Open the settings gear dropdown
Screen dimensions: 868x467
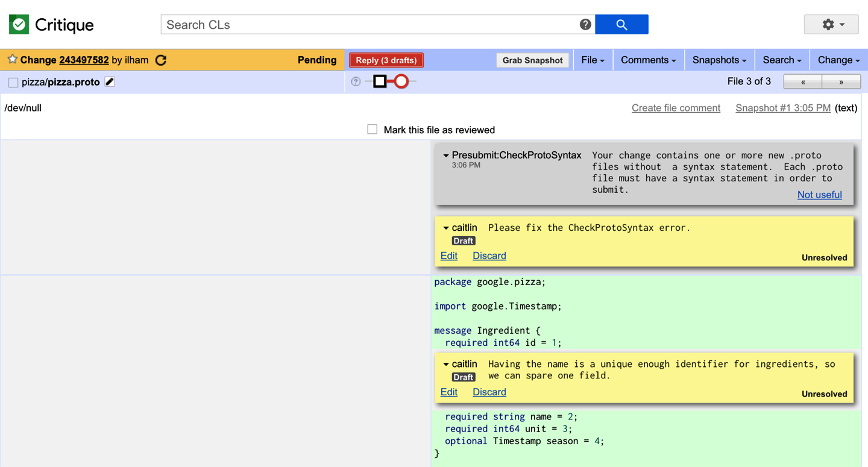[x=831, y=25]
